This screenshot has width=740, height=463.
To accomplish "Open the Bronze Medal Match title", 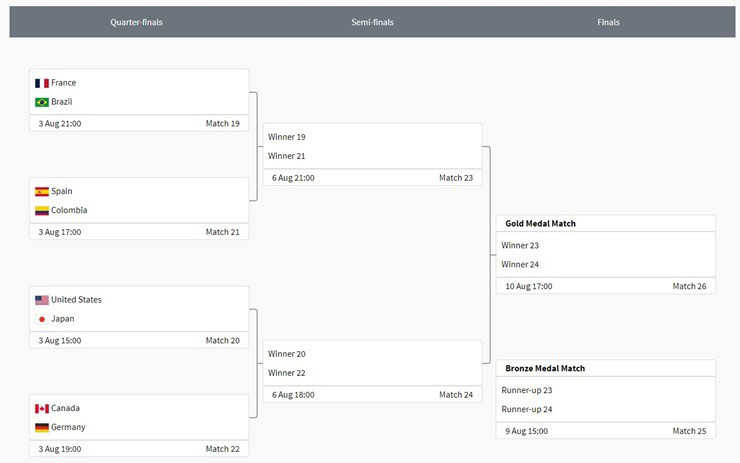I will click(545, 368).
